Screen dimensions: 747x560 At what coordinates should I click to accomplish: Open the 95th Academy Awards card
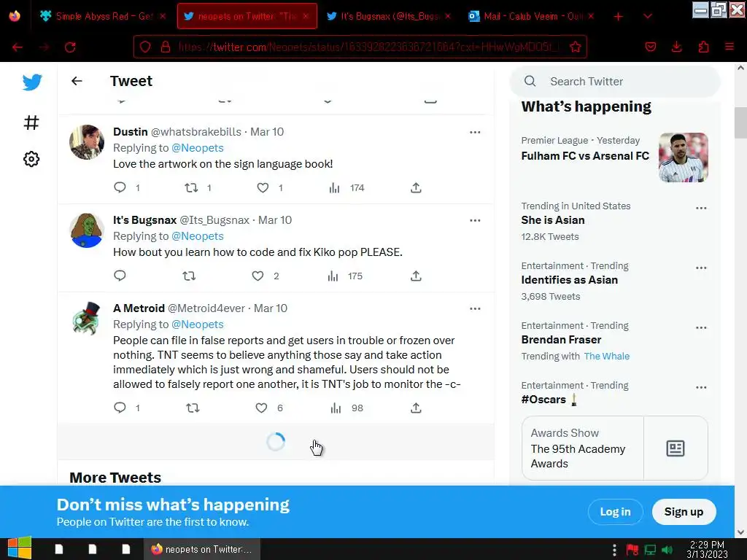[614, 448]
